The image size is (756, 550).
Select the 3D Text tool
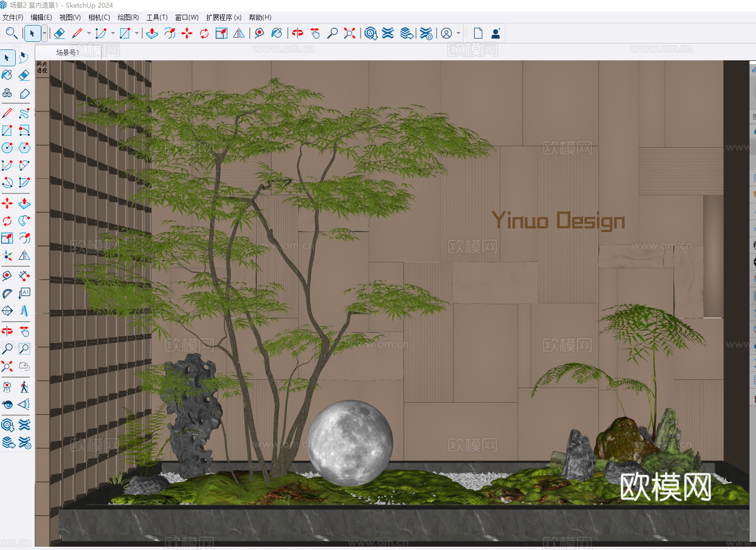[x=24, y=311]
